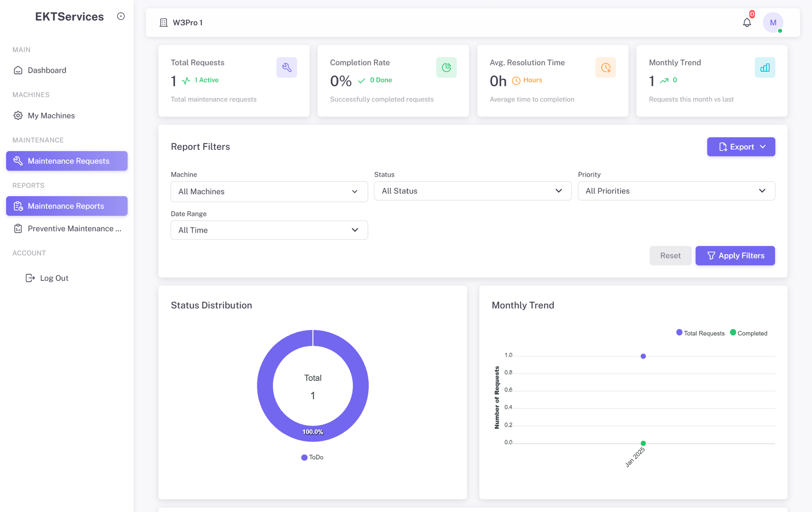Toggle Total Requests series in Monthly Trend legend
Screen dimensions: 812x512
(x=700, y=333)
